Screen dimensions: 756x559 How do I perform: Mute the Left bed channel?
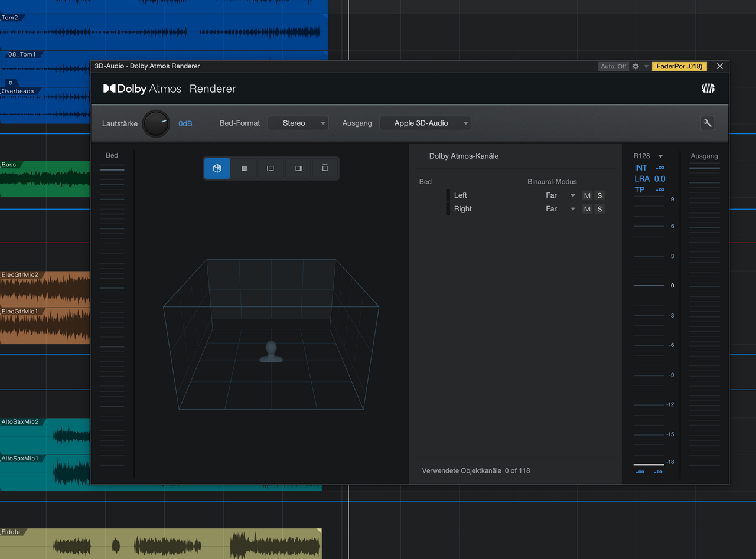[x=587, y=195]
